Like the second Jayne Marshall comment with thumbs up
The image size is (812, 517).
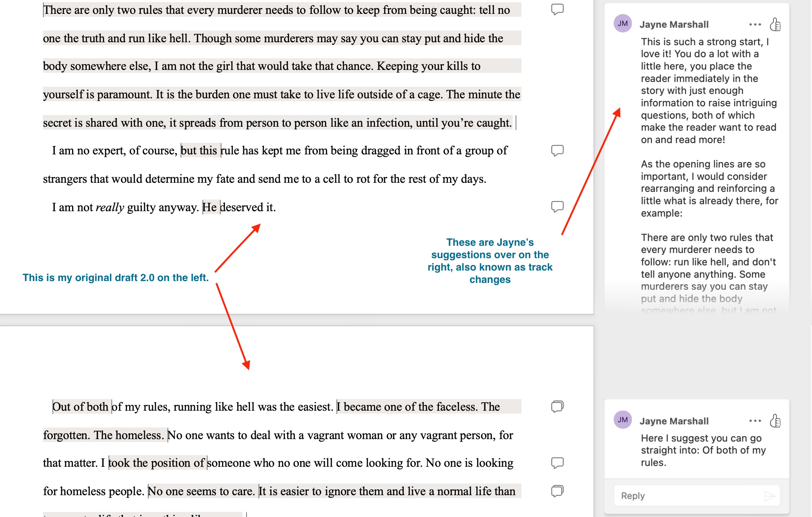775,421
